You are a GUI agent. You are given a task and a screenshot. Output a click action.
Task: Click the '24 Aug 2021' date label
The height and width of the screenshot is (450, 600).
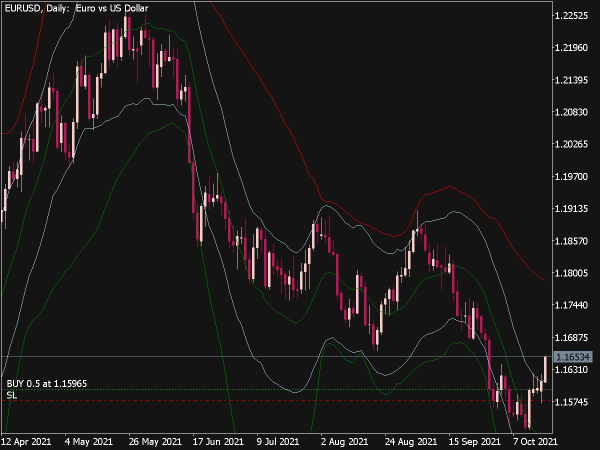click(x=411, y=442)
